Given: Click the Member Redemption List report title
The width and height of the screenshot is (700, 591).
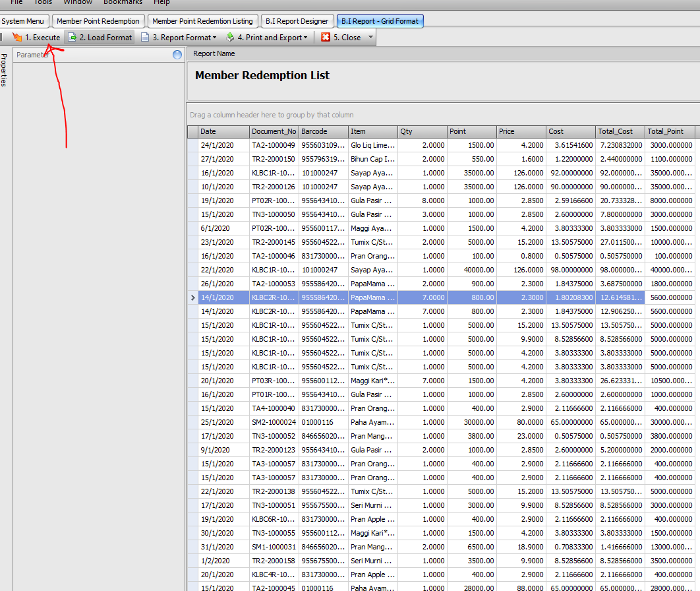Looking at the screenshot, I should point(262,75).
